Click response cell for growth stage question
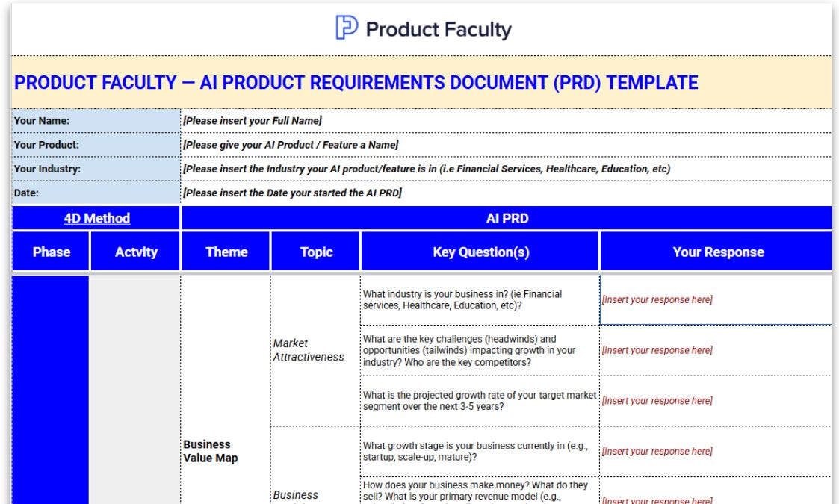839x504 pixels. (716, 452)
